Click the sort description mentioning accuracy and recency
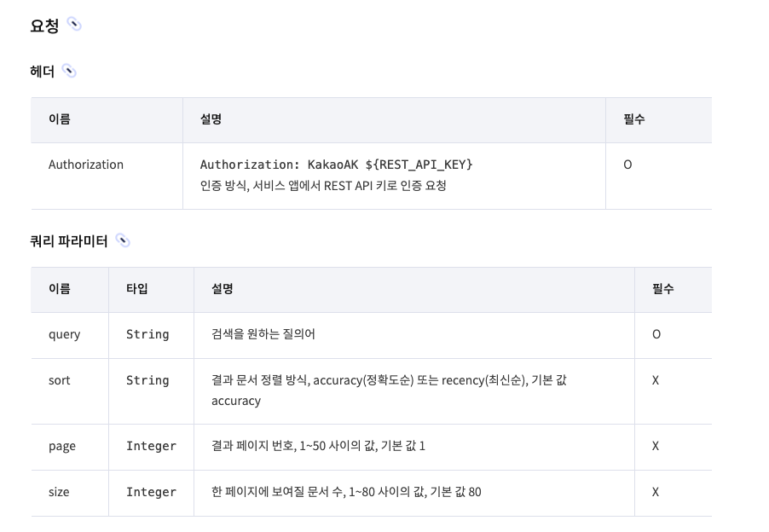The height and width of the screenshot is (532, 769). point(389,390)
